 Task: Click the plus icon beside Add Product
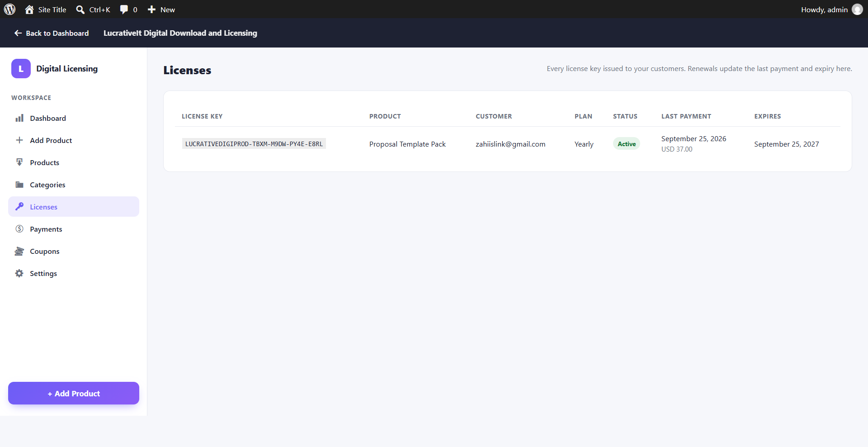(x=19, y=140)
